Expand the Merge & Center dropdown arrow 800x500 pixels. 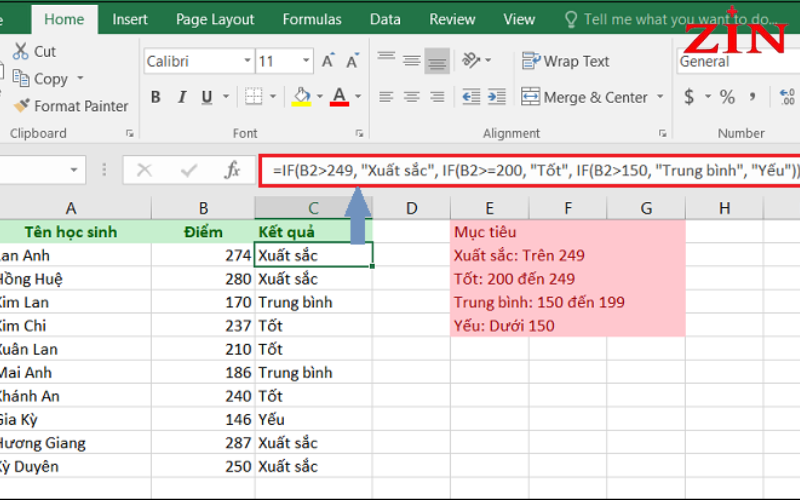click(660, 96)
